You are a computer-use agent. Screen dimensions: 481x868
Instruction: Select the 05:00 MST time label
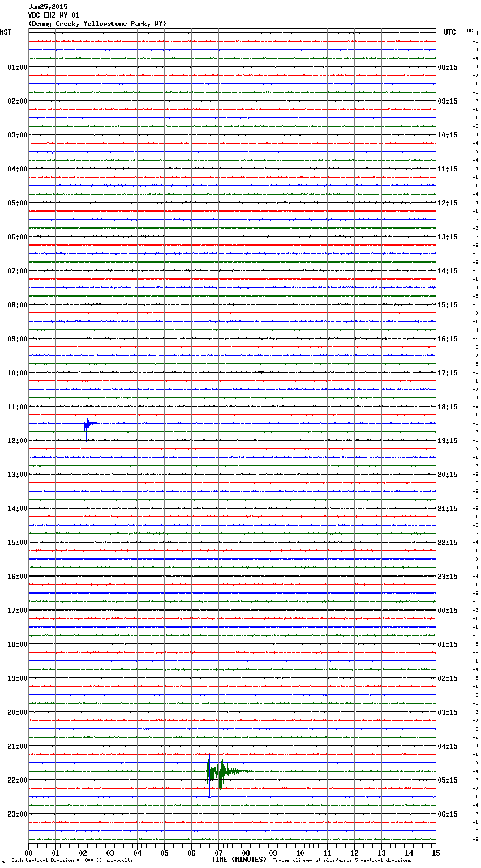click(17, 203)
